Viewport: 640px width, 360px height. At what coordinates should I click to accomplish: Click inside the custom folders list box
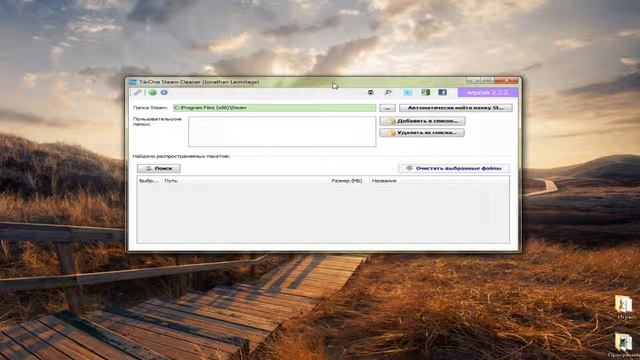tap(282, 131)
